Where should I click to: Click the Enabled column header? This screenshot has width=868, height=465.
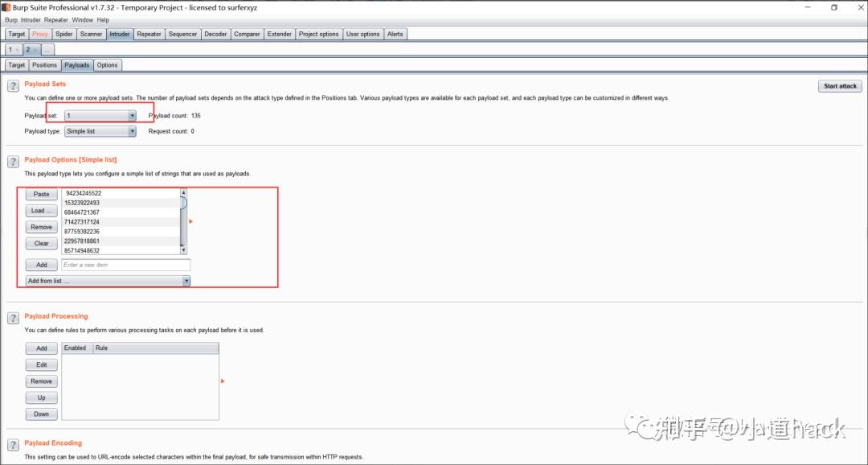(x=77, y=348)
